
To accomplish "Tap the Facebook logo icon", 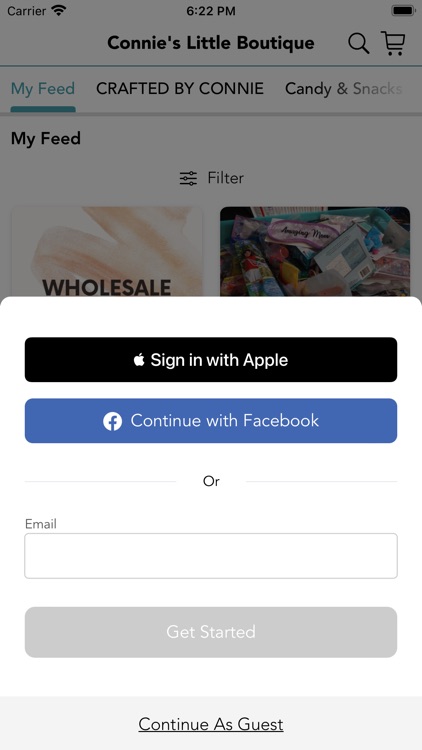I will point(112,421).
